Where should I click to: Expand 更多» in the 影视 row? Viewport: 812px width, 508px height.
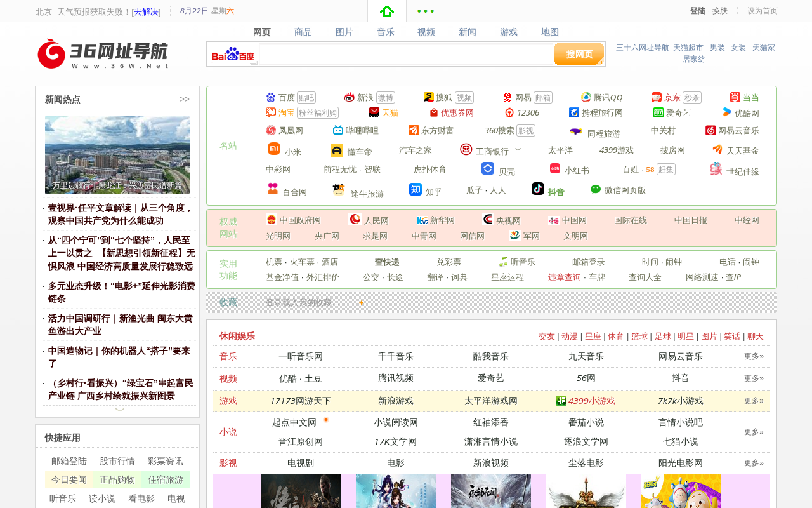tap(754, 464)
